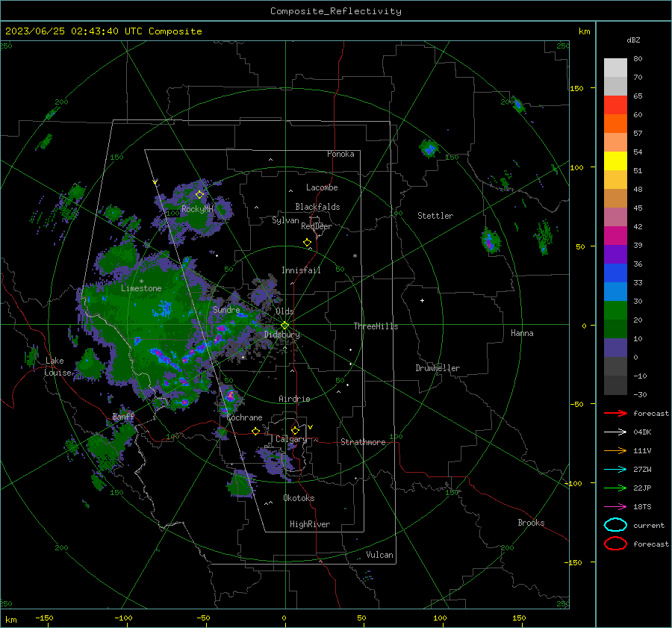Click the white asterisk above Limestone label
Viewport: 672px width, 628px height.
pyautogui.click(x=141, y=282)
